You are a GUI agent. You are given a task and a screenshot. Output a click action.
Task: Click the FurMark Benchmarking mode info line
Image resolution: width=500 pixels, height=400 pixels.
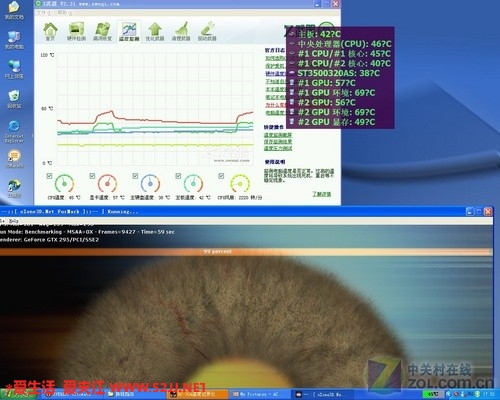pos(87,232)
